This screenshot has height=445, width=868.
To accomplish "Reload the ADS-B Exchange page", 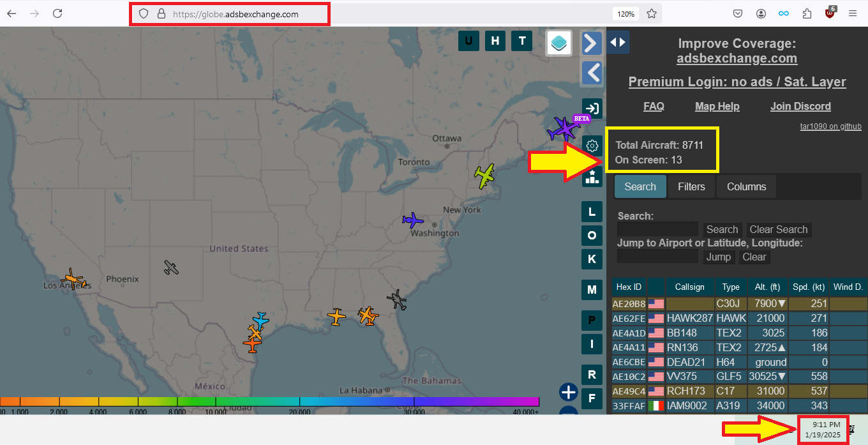I will (x=57, y=13).
